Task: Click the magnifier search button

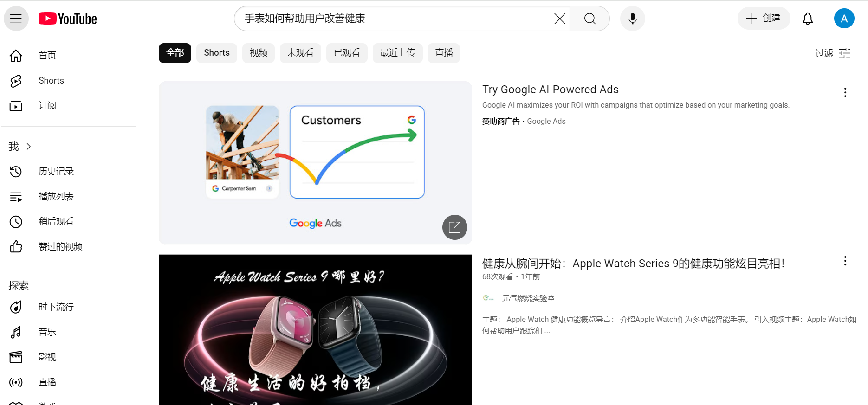Action: [x=589, y=19]
